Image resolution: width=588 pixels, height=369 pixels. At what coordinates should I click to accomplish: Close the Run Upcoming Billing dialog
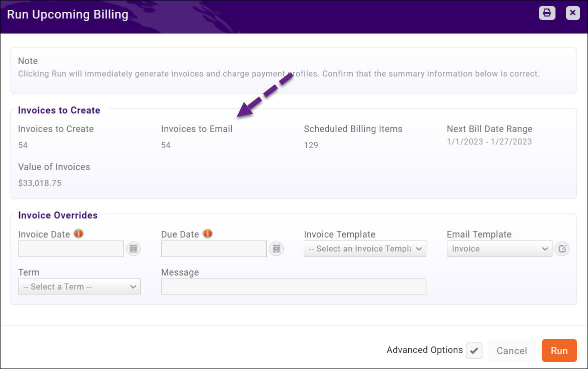(572, 13)
